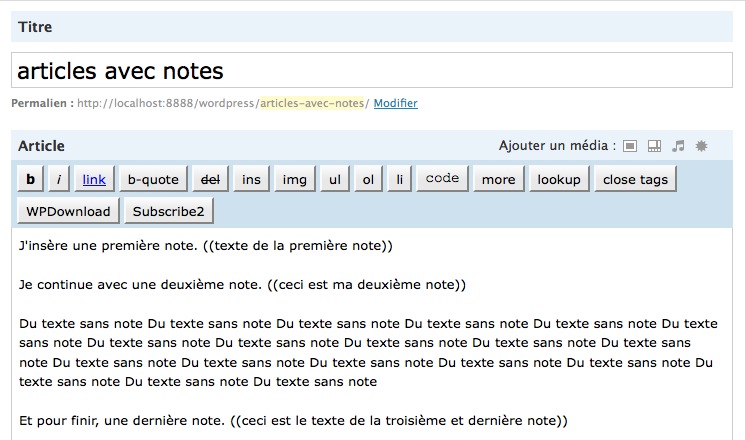Insert a hyperlink using the link button
The height and width of the screenshot is (440, 745).
point(94,179)
